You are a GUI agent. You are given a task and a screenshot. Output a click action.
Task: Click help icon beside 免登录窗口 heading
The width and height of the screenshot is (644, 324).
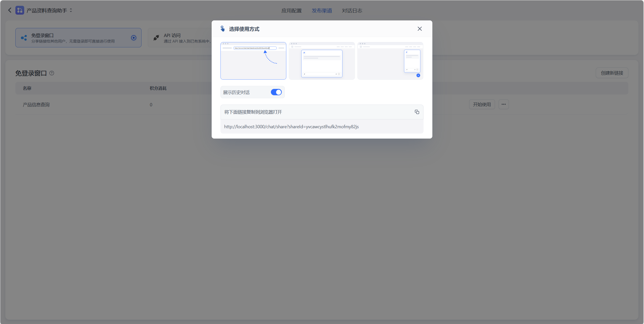coord(52,73)
